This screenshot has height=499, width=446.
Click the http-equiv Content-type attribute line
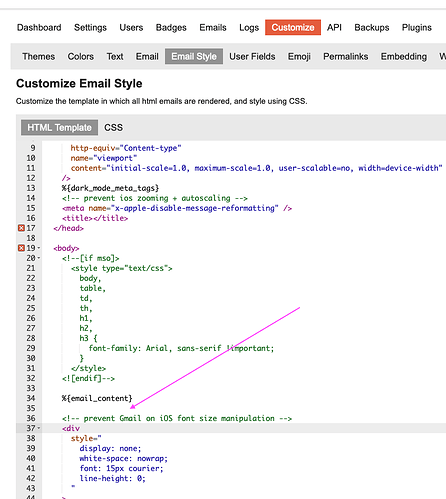pos(126,148)
